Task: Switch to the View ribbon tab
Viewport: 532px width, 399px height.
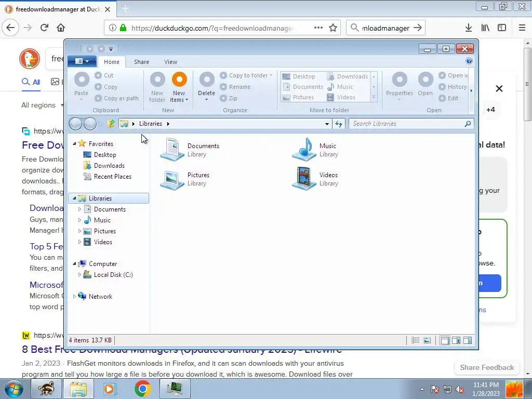Action: 170,62
